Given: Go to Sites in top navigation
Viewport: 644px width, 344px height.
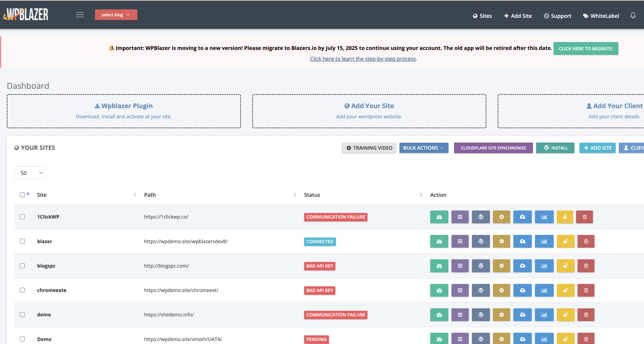Looking at the screenshot, I should (x=482, y=16).
